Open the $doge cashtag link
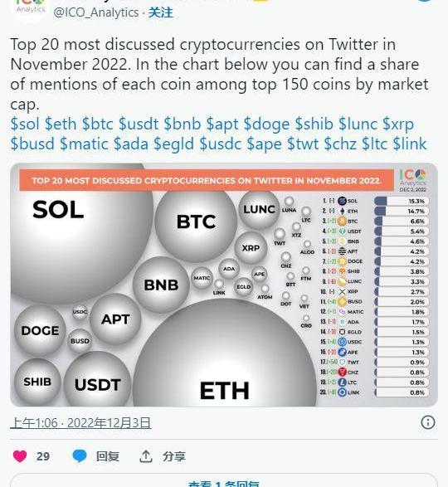This screenshot has width=448, height=487. [x=266, y=124]
